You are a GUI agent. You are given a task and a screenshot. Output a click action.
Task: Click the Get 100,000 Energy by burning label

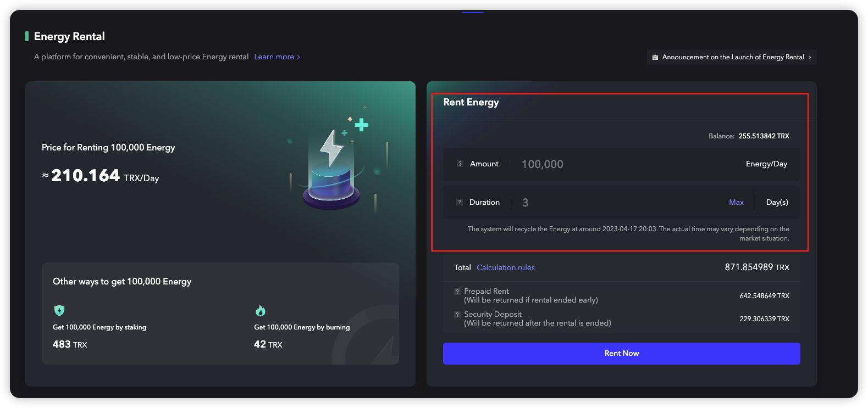click(302, 327)
